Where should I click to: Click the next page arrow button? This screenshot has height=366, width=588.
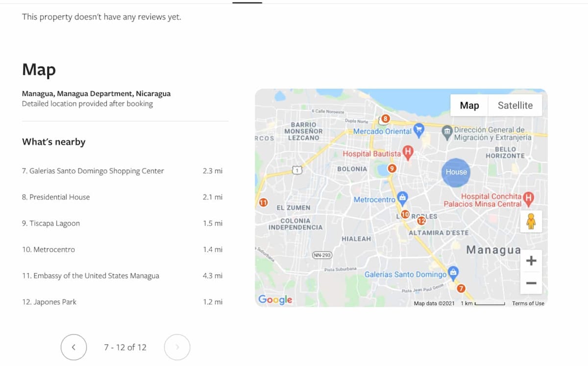pyautogui.click(x=177, y=347)
